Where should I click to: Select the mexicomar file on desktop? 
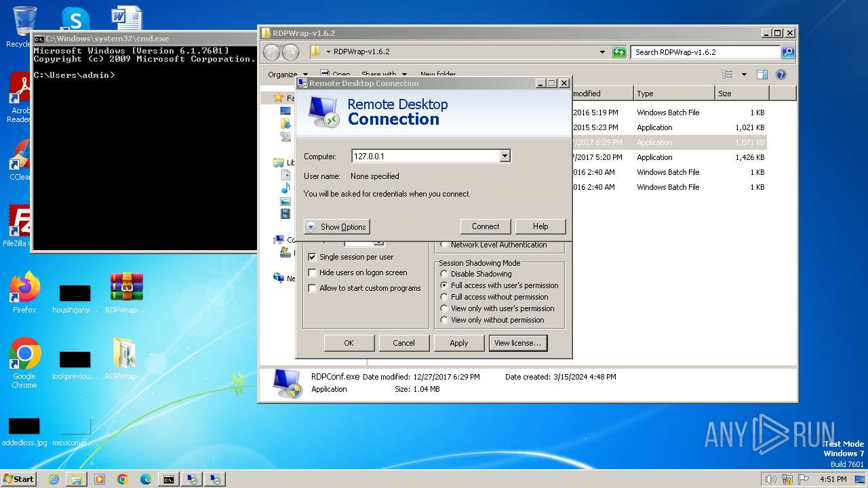75,432
